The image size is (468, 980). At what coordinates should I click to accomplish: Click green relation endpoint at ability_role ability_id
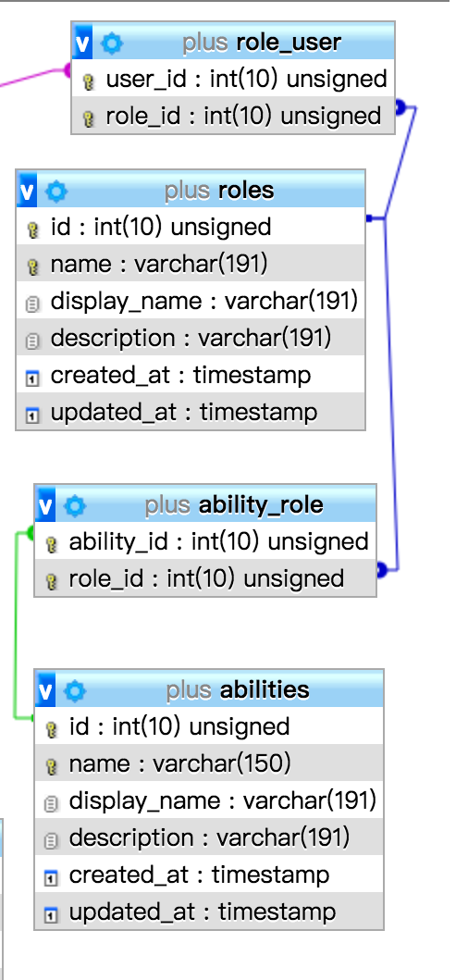pyautogui.click(x=30, y=533)
